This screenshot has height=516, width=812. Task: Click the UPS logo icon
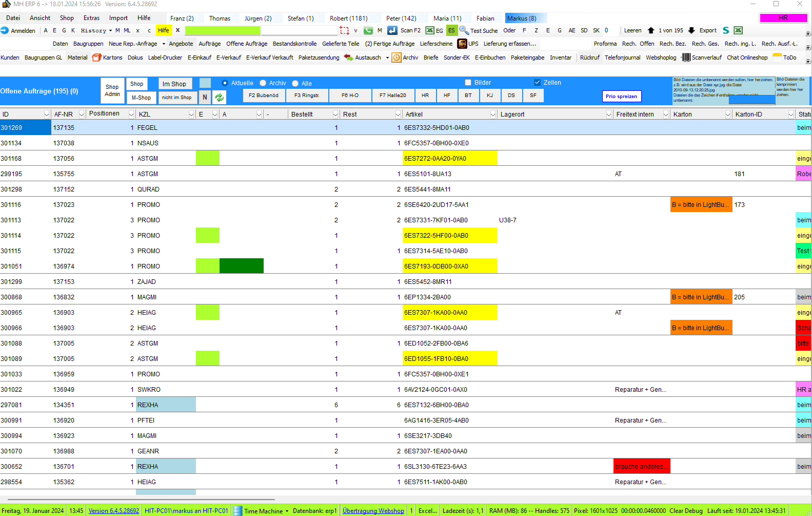pos(462,44)
